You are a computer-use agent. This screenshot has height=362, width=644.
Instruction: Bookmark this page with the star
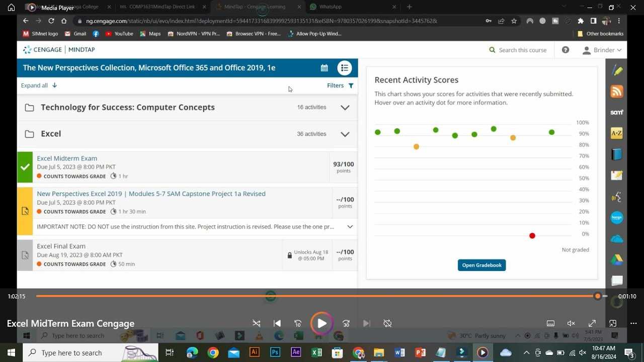514,21
